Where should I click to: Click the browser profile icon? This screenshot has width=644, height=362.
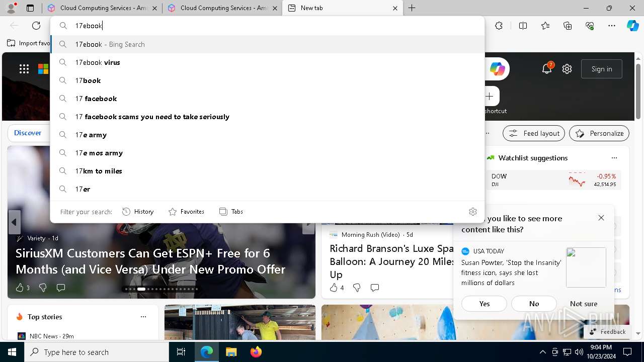coord(11,8)
